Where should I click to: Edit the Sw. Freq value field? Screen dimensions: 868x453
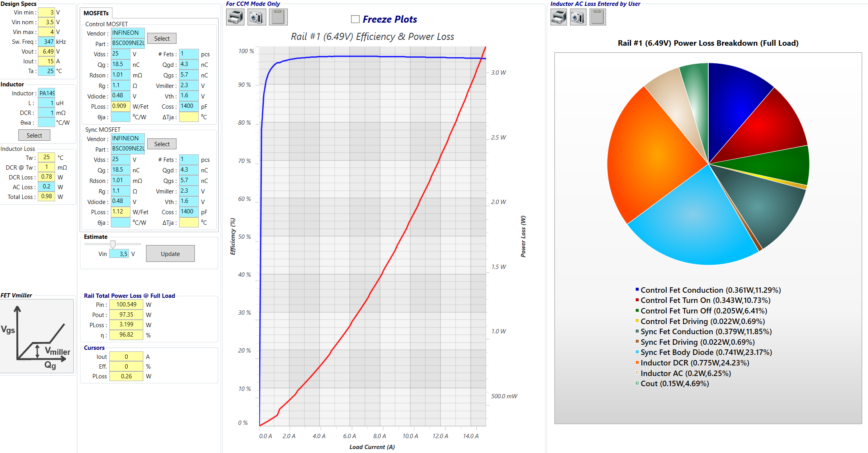(x=46, y=42)
